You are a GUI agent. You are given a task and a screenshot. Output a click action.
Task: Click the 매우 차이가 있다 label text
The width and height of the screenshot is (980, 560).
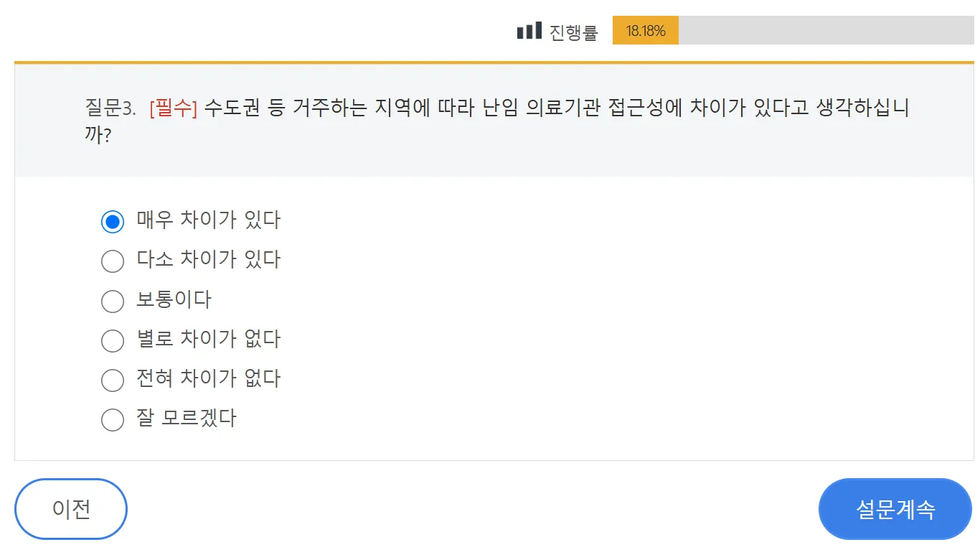[208, 220]
